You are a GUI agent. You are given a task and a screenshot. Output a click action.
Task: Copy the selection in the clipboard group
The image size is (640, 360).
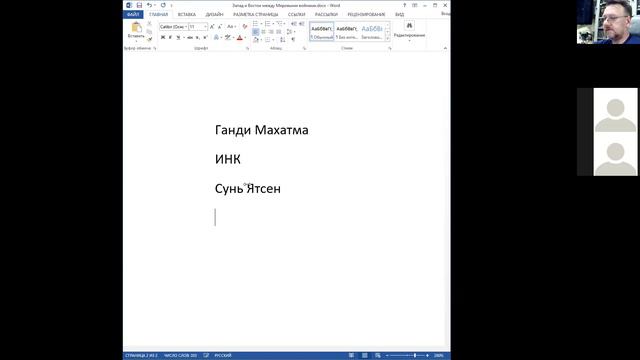point(149,31)
